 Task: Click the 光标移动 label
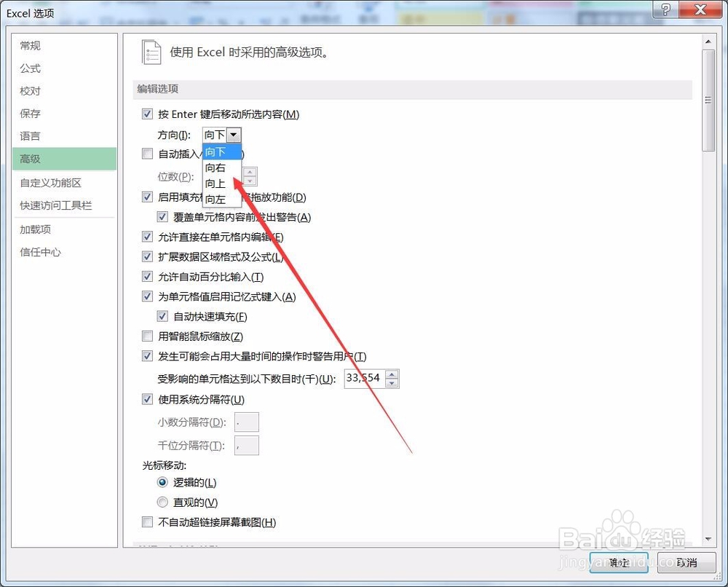(x=164, y=465)
